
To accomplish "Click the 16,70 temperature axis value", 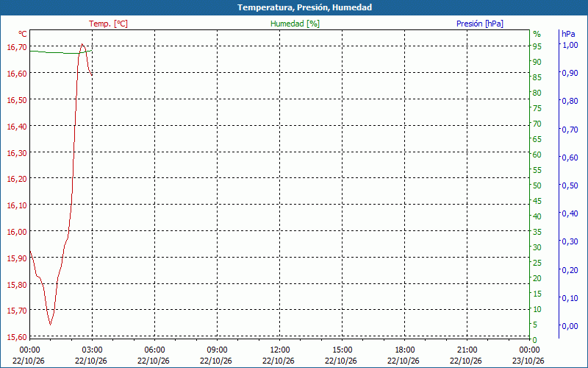I will pyautogui.click(x=17, y=47).
